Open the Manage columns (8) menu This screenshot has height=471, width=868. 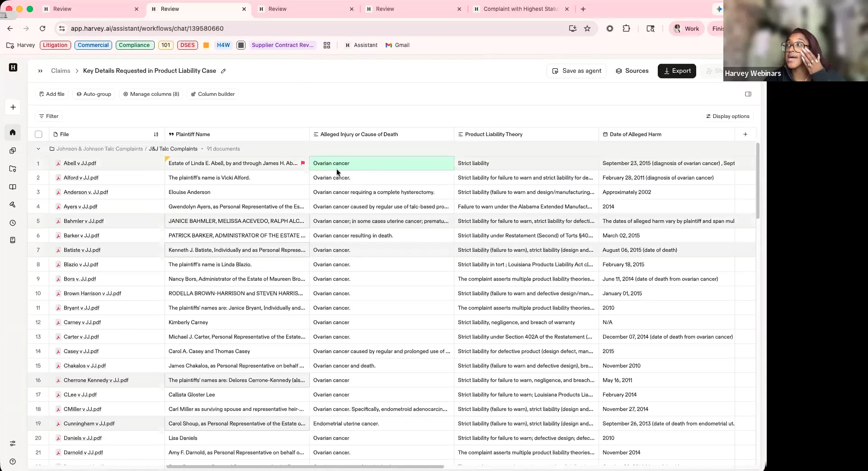coord(151,94)
